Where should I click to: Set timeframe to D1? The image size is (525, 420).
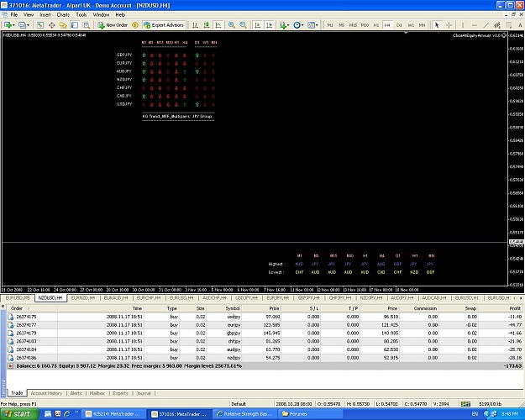[399, 25]
